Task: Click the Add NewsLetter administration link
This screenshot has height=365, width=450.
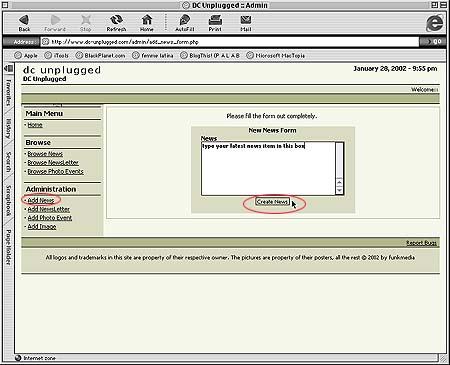Action: [x=49, y=209]
